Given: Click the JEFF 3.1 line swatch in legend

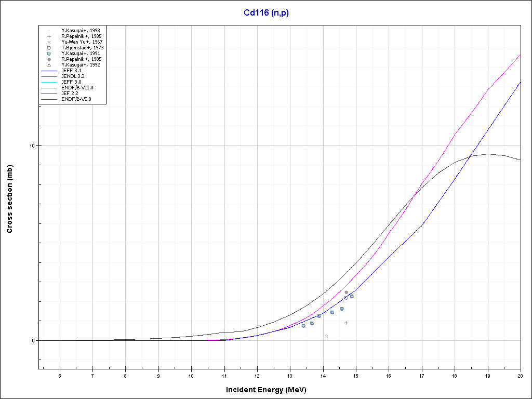Looking at the screenshot, I should (x=48, y=71).
